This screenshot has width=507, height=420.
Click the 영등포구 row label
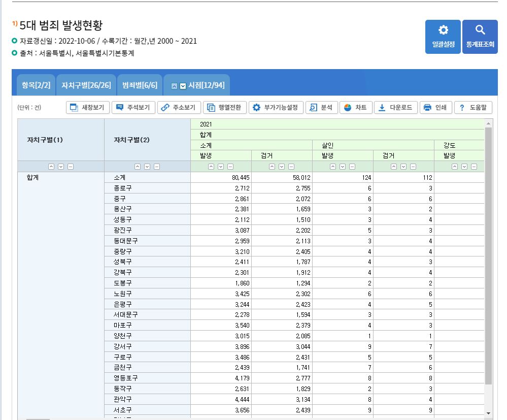(125, 378)
